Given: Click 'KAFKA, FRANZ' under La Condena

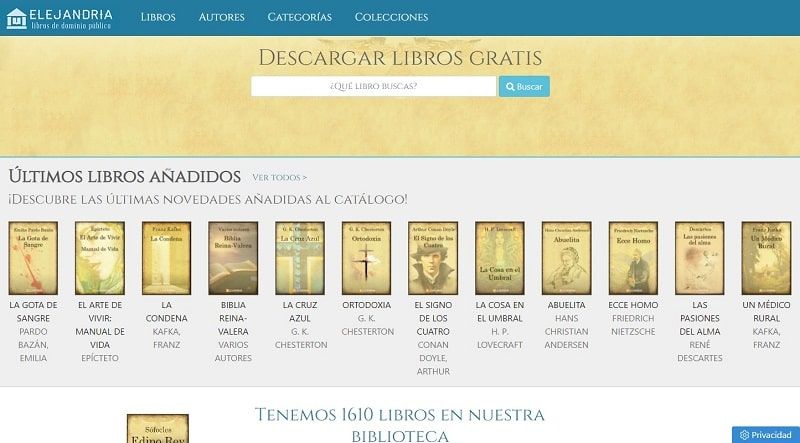Looking at the screenshot, I should [x=166, y=338].
